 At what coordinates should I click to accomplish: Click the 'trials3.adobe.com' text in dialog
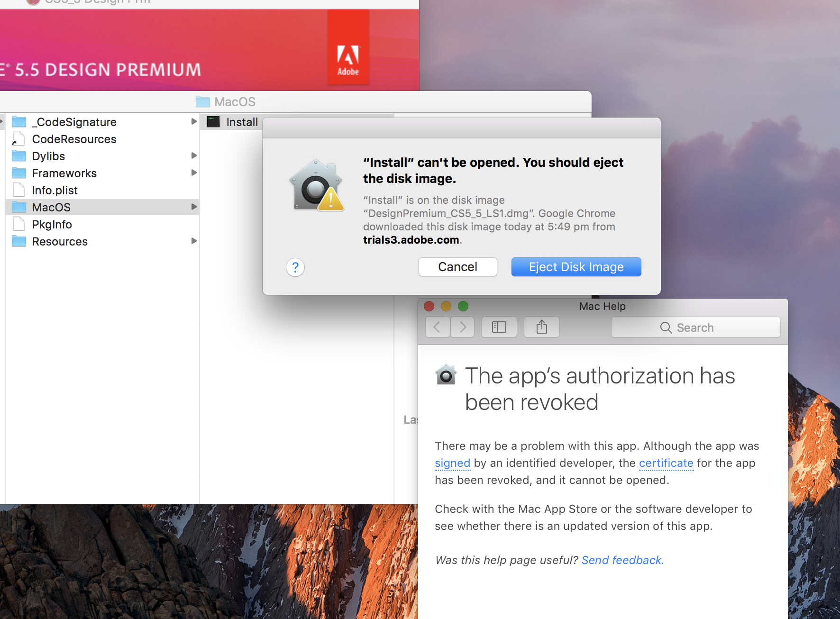point(411,240)
